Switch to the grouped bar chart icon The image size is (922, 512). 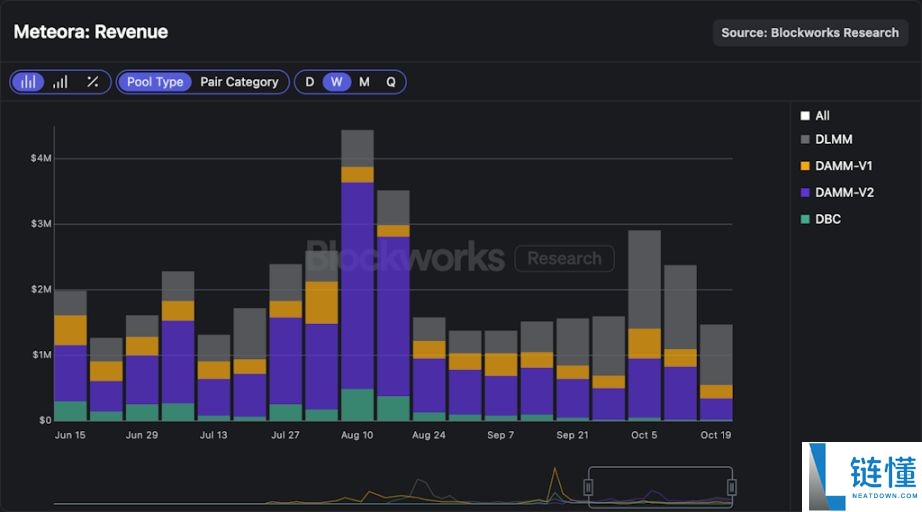(x=60, y=82)
